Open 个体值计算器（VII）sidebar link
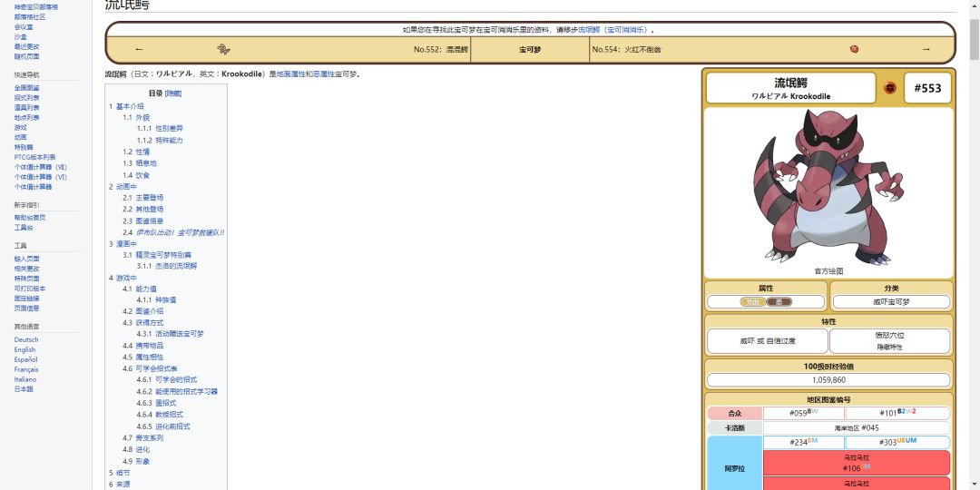The image size is (980, 490). [41, 167]
